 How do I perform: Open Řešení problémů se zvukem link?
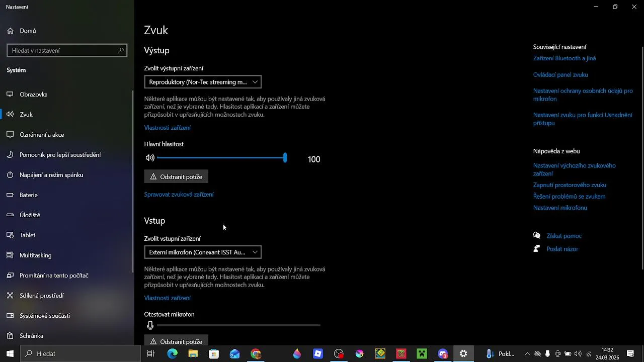[569, 197]
